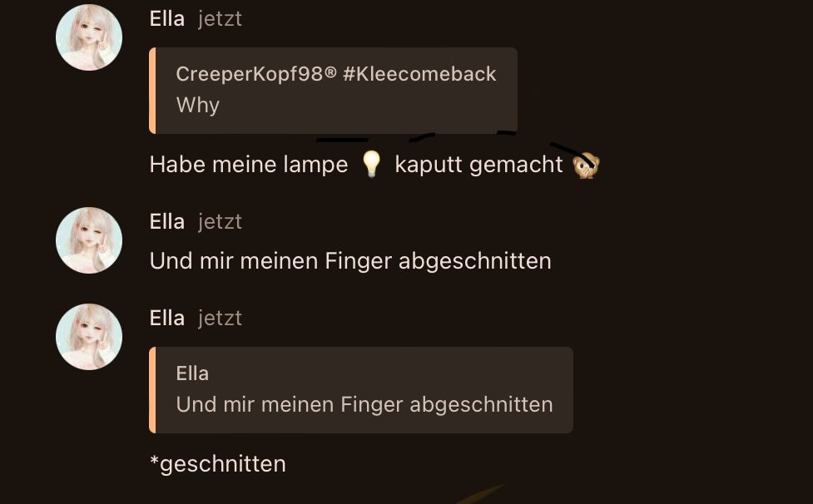This screenshot has height=504, width=813.
Task: Tap jetzt timestamp above unquoted Finger message
Action: pos(220,222)
